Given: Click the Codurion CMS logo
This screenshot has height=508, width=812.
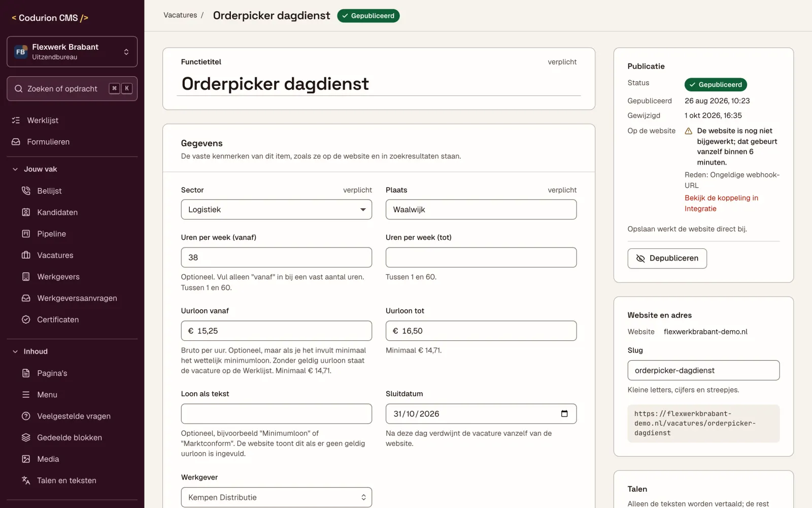Looking at the screenshot, I should [x=50, y=18].
